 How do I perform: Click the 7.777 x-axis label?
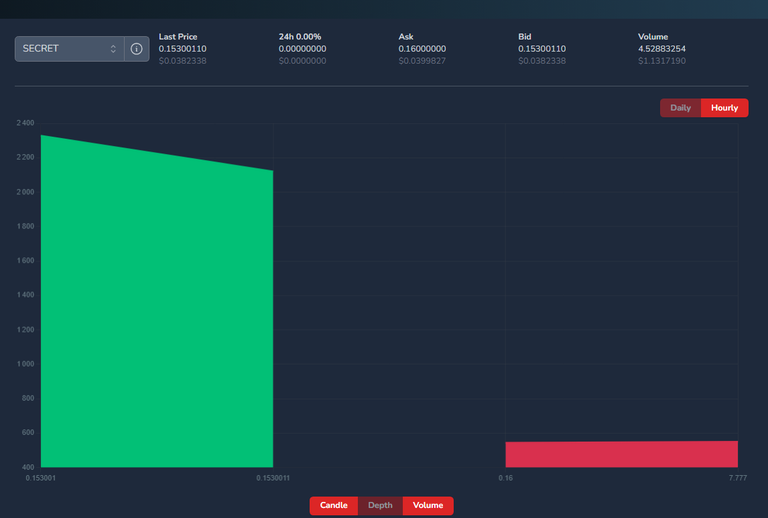pos(738,478)
